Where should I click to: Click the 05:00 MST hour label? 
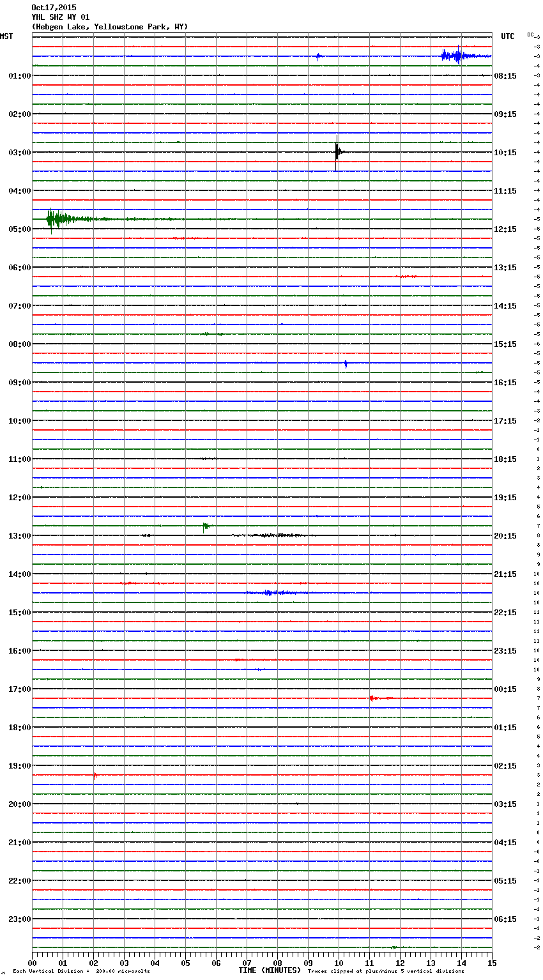tap(20, 229)
